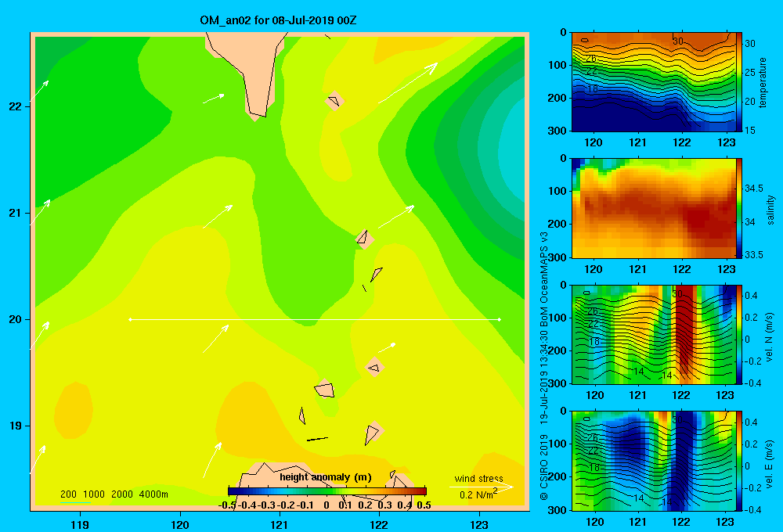Click the salinity panel color scale bar

[739, 208]
